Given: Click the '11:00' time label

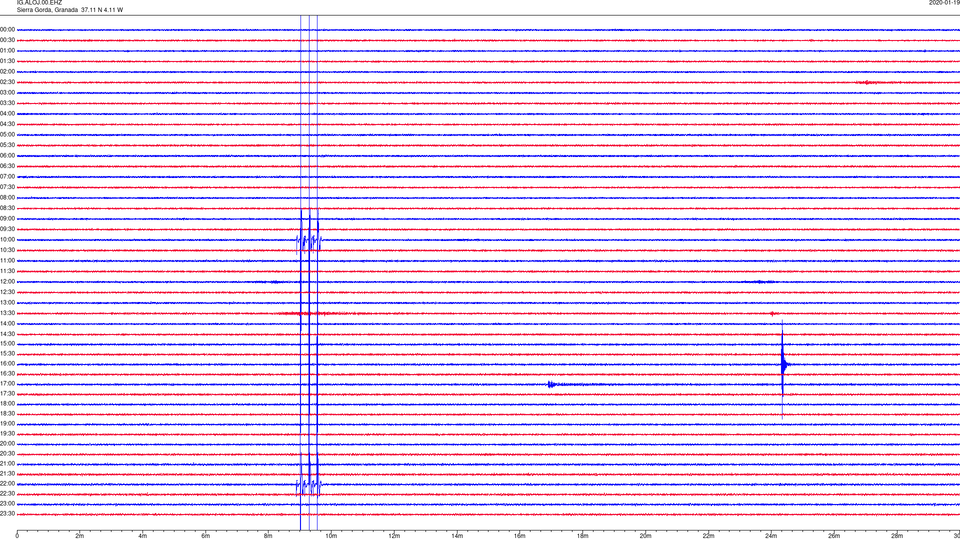Looking at the screenshot, I should click(7, 260).
